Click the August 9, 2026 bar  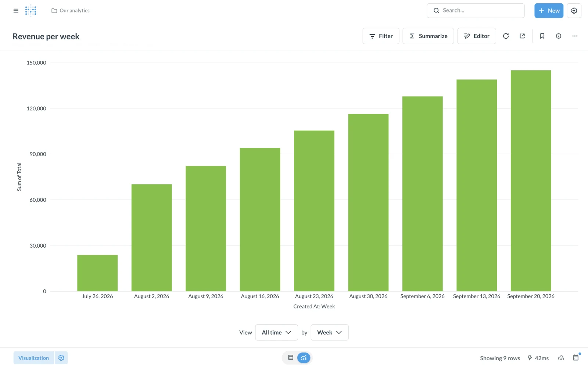point(206,229)
